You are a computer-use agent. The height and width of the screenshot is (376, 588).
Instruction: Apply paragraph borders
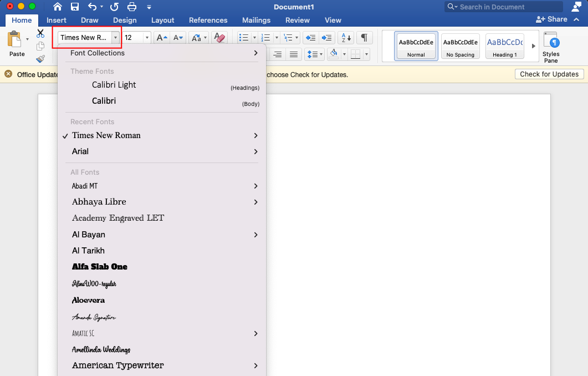coord(355,55)
